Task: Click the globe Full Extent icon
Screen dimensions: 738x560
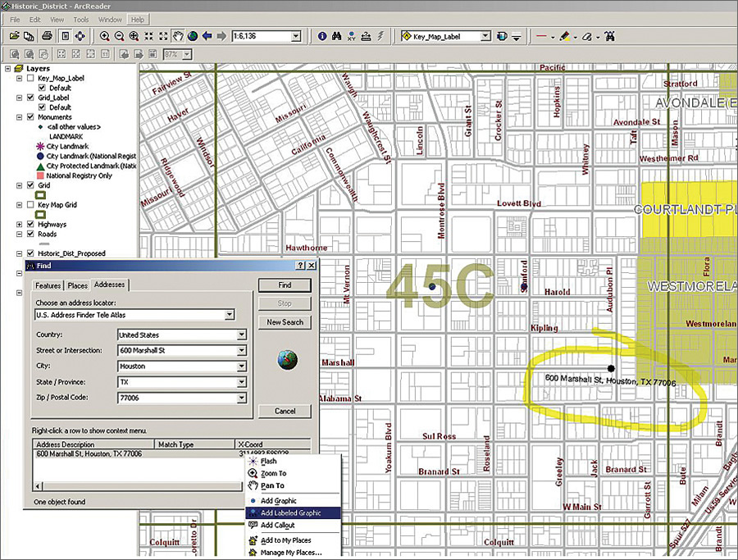Action: coord(193,36)
